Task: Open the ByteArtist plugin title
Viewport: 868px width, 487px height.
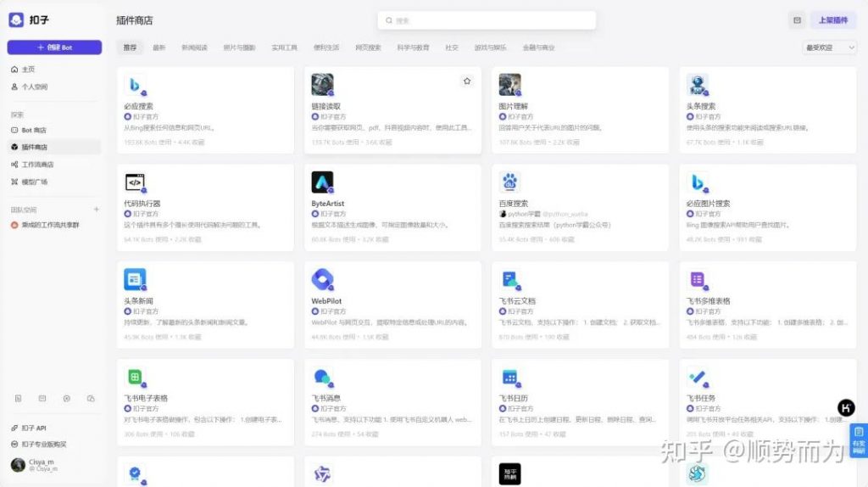Action: coord(328,204)
